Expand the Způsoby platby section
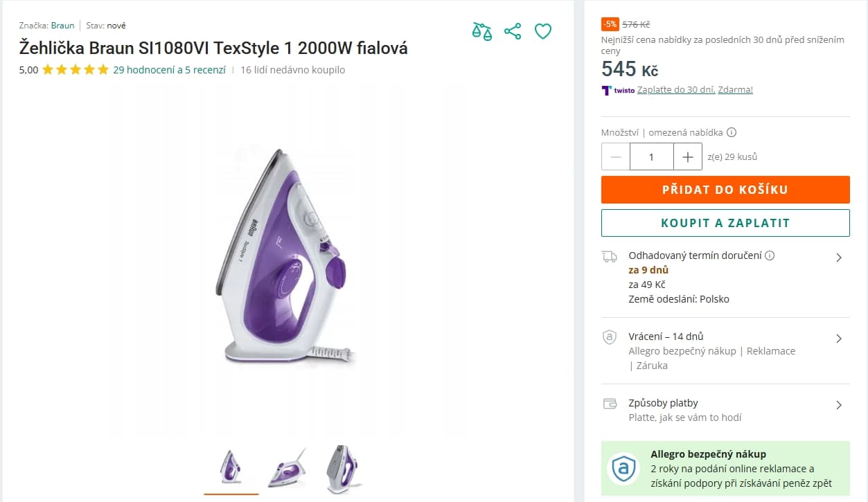868x502 pixels. (x=838, y=405)
